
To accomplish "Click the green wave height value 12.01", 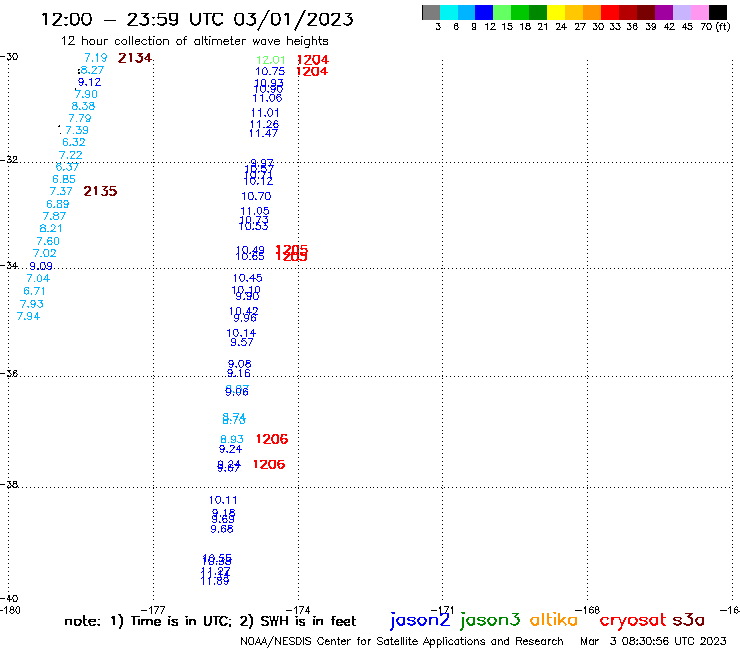I will 270,60.
